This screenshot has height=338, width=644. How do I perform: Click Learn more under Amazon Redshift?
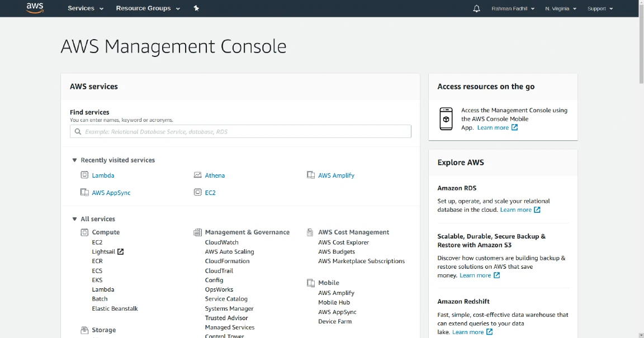click(x=468, y=332)
